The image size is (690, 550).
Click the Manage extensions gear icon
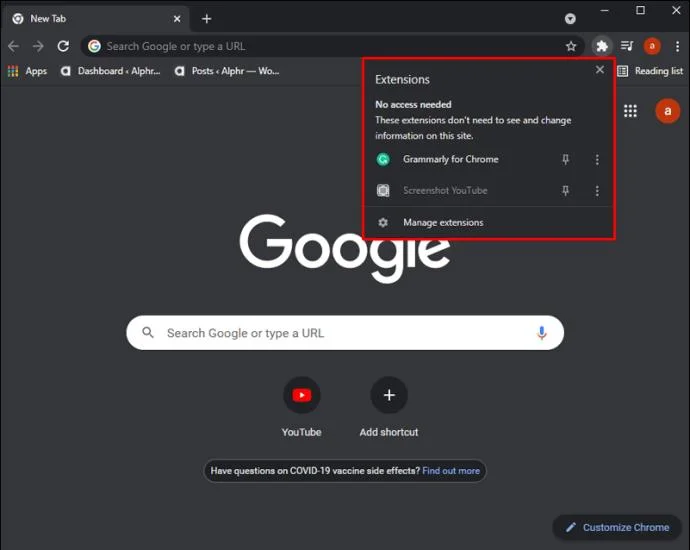click(383, 223)
